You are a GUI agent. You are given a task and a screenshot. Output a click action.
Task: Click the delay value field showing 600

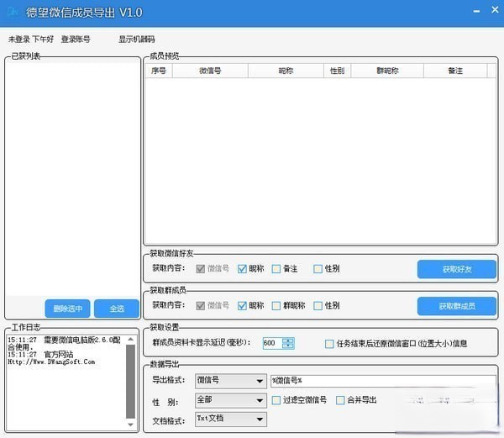[272, 343]
